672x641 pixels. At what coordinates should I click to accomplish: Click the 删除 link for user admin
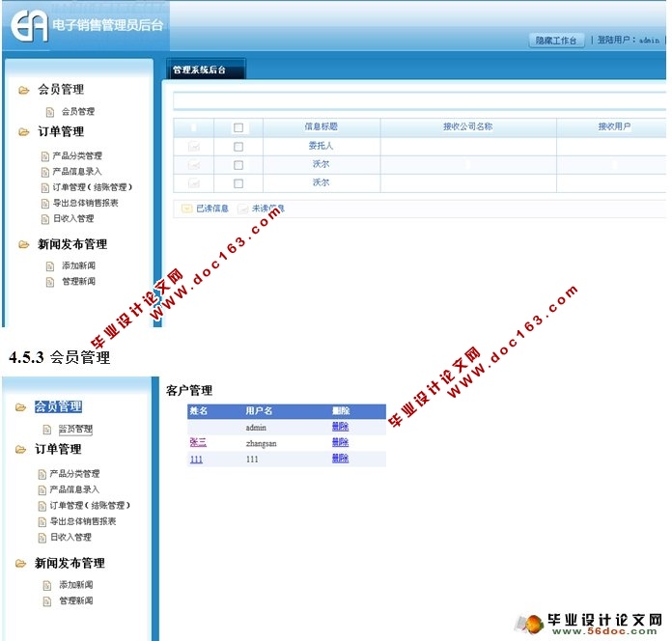[x=340, y=427]
